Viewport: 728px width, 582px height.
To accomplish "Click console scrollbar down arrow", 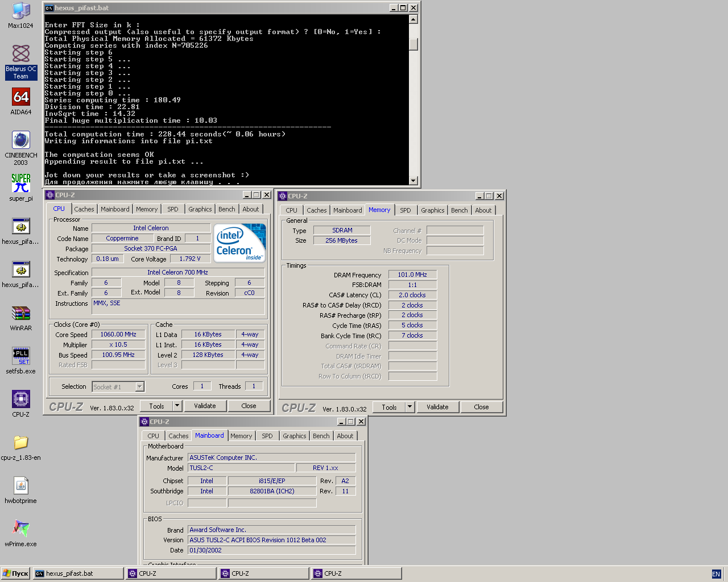I will [413, 181].
